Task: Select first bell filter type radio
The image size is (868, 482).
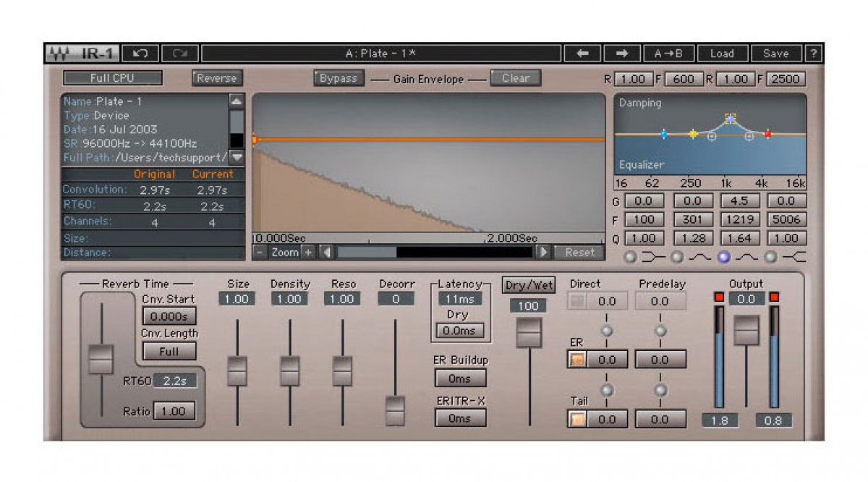Action: tap(677, 256)
